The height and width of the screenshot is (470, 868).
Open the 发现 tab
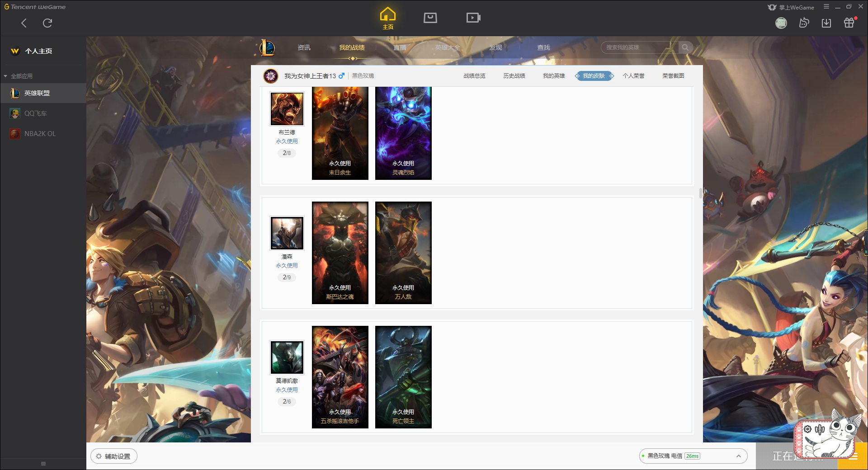495,47
